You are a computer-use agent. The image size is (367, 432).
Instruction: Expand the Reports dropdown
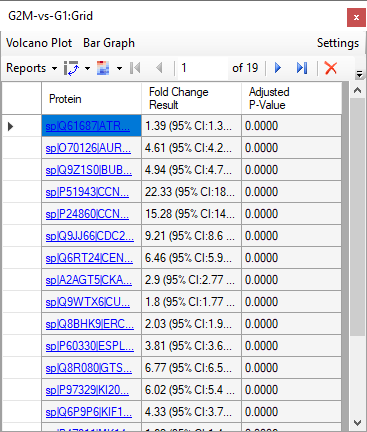[32, 68]
